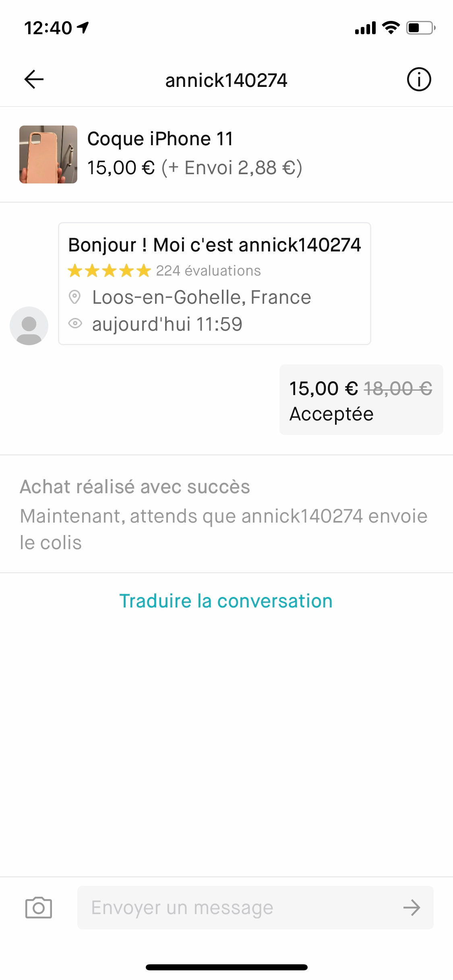The height and width of the screenshot is (980, 453).
Task: Tap the grey profile avatar icon
Action: coord(29,325)
